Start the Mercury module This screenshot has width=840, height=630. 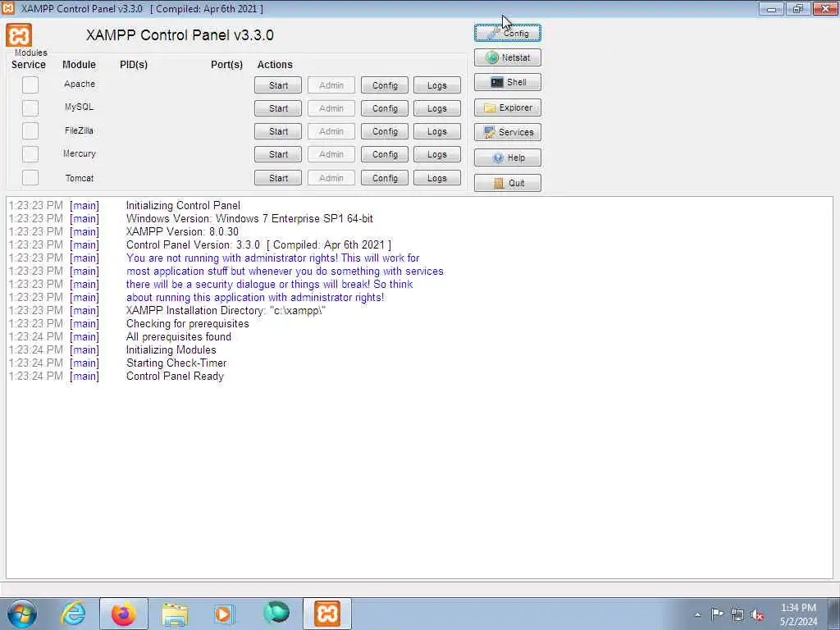click(x=278, y=154)
